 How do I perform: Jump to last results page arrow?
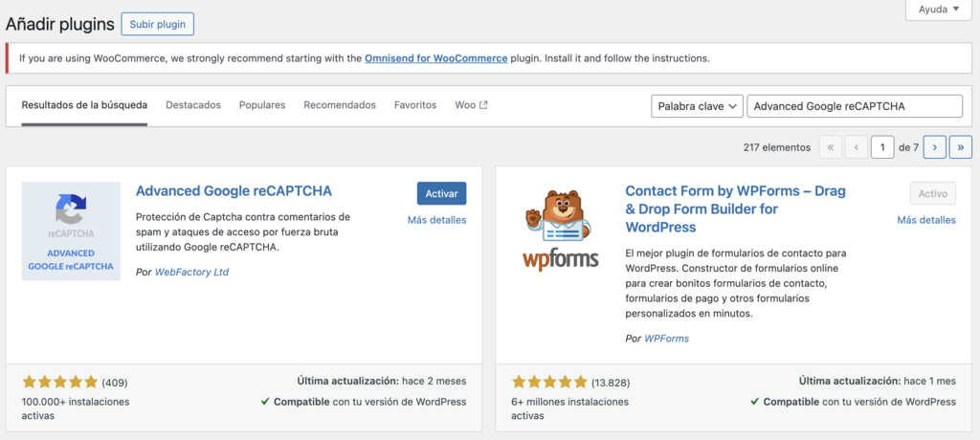[x=961, y=147]
